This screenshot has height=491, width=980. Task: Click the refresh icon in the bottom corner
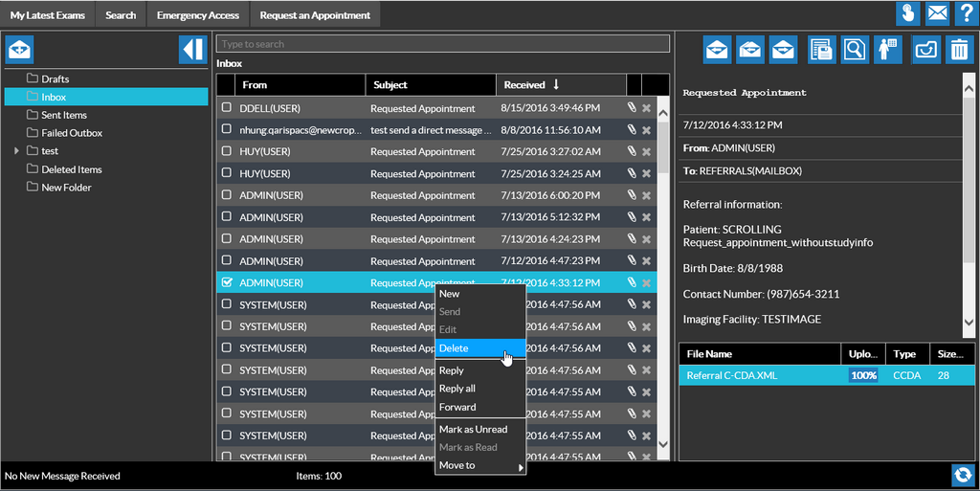[x=962, y=476]
